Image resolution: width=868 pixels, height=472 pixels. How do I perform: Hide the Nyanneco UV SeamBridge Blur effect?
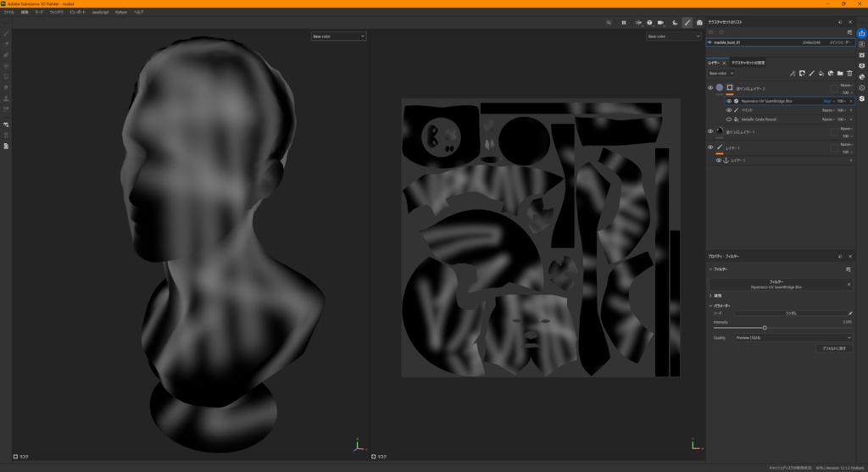point(728,101)
